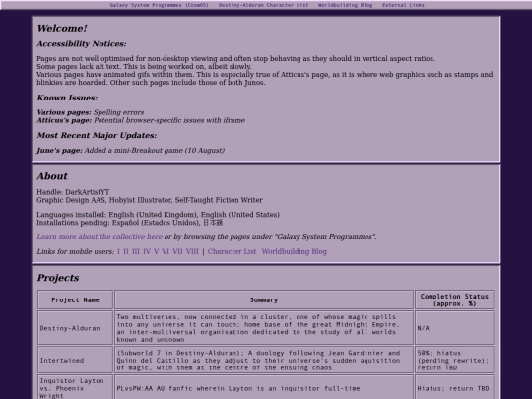Viewport: 532px width, 399px height.
Task: Click '50%; hiatus (pending rewrite)' status cell
Action: 454,360
